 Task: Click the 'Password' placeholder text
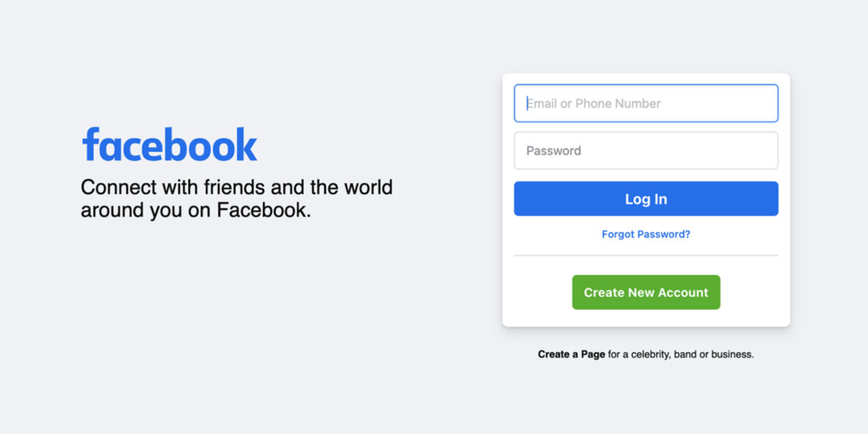[554, 151]
